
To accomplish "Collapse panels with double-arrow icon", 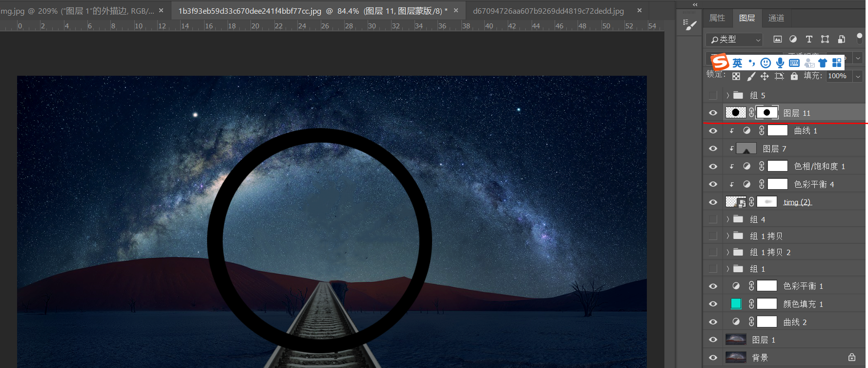I will [695, 4].
